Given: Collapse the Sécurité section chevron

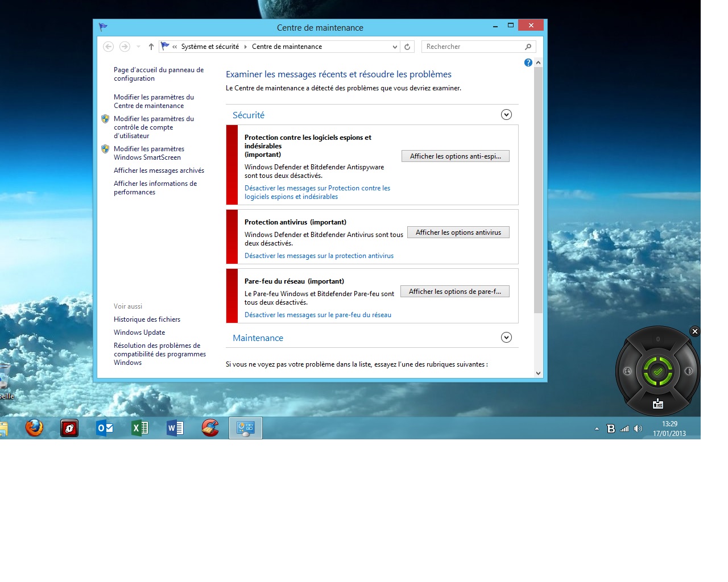Looking at the screenshot, I should (506, 115).
